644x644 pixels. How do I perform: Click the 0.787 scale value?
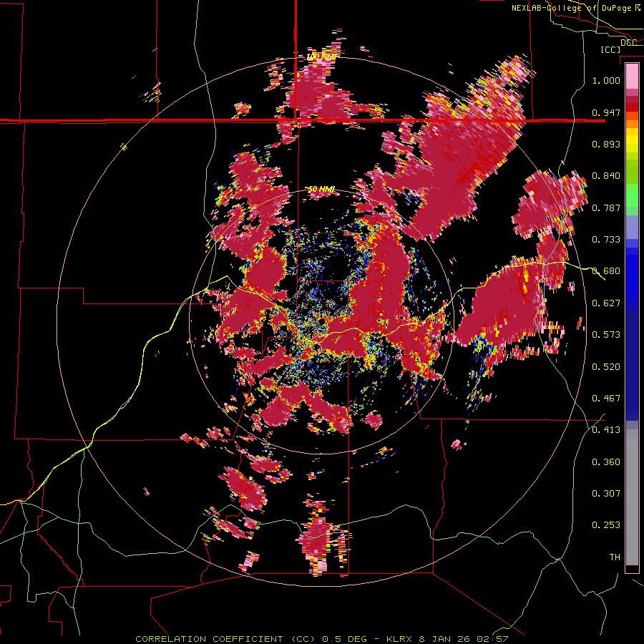[606, 208]
